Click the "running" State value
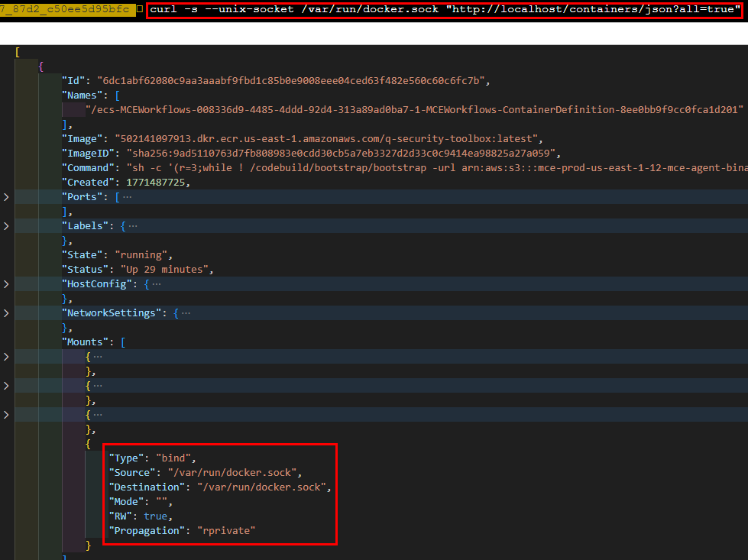Image resolution: width=748 pixels, height=560 pixels. pyautogui.click(x=144, y=255)
